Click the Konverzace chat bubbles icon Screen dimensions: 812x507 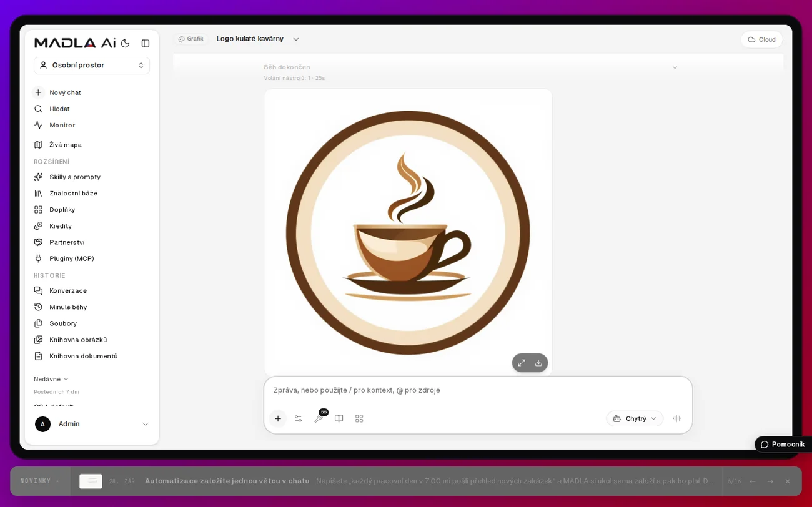(38, 291)
